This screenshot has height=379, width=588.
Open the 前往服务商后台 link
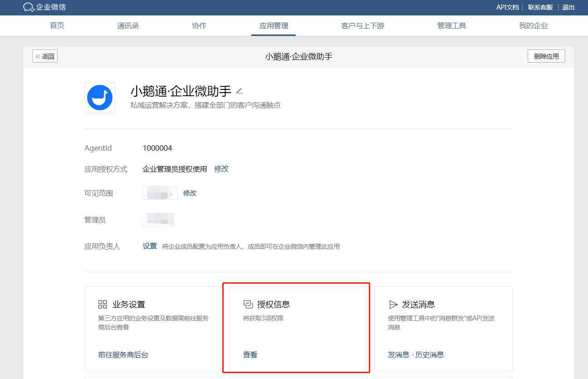coord(123,355)
